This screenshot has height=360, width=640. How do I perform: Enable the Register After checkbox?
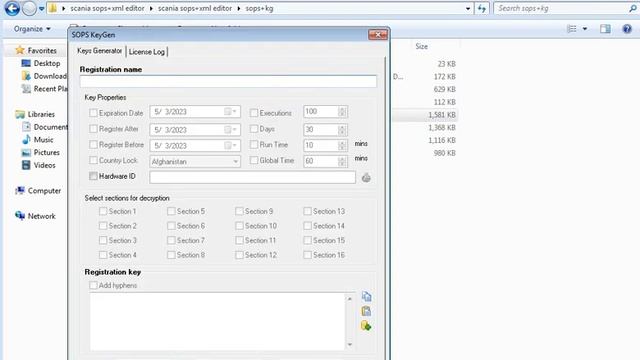[93, 129]
